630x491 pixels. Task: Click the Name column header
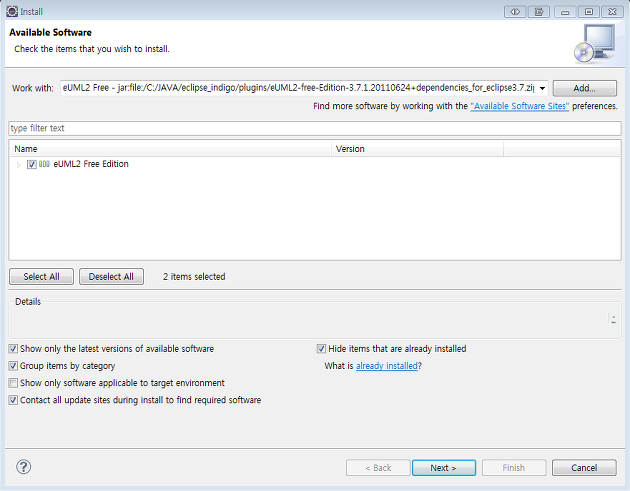(x=170, y=149)
